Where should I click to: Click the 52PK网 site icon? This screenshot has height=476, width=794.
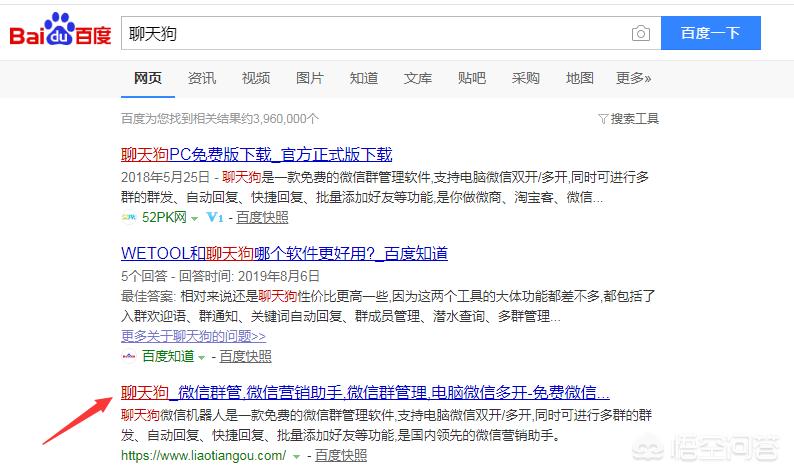pos(128,217)
